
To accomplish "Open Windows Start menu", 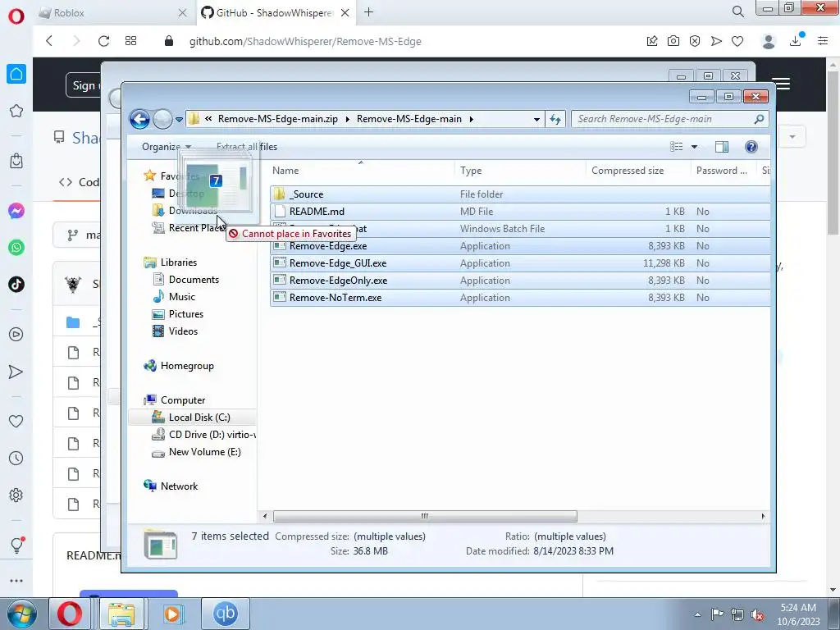I will pos(22,614).
